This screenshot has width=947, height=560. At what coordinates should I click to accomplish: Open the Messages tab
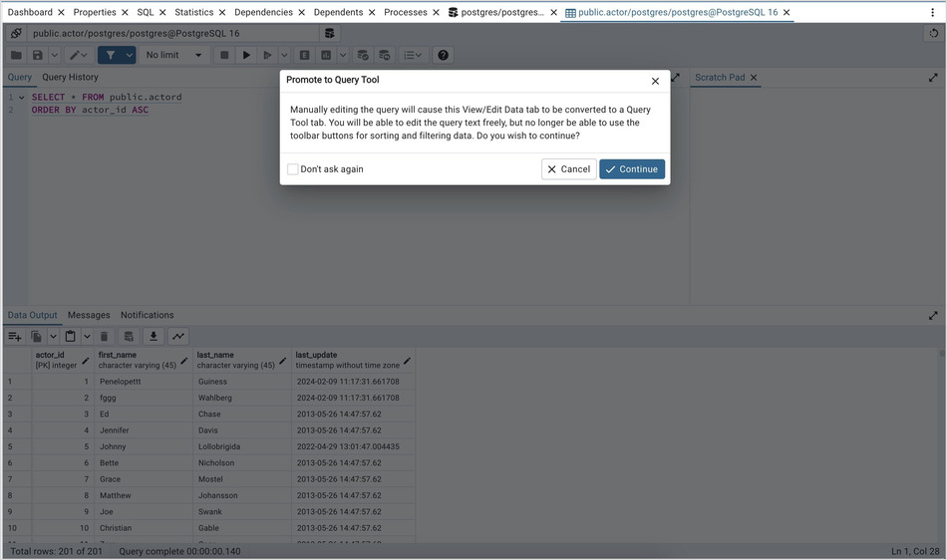coord(89,315)
